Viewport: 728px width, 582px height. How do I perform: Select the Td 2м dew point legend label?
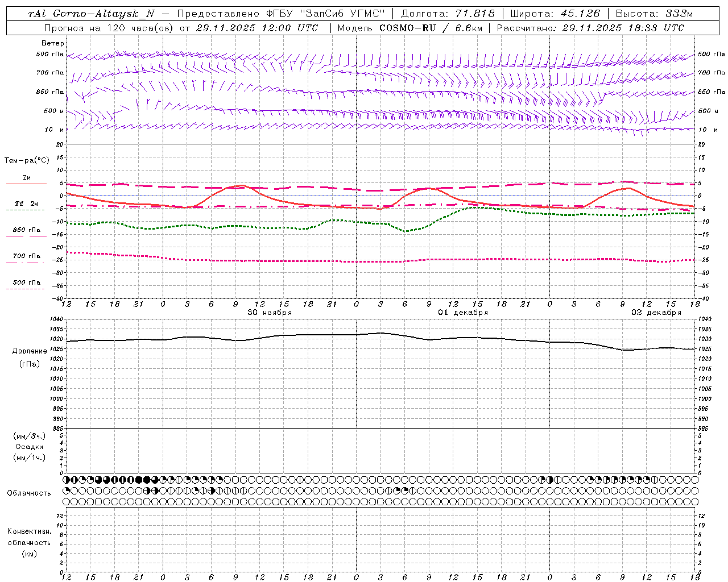[x=27, y=203]
